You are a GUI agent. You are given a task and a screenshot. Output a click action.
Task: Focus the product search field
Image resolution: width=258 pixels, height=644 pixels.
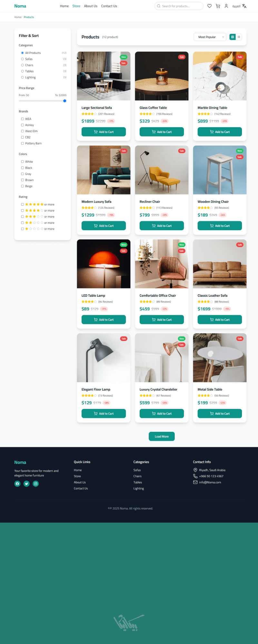[179, 6]
